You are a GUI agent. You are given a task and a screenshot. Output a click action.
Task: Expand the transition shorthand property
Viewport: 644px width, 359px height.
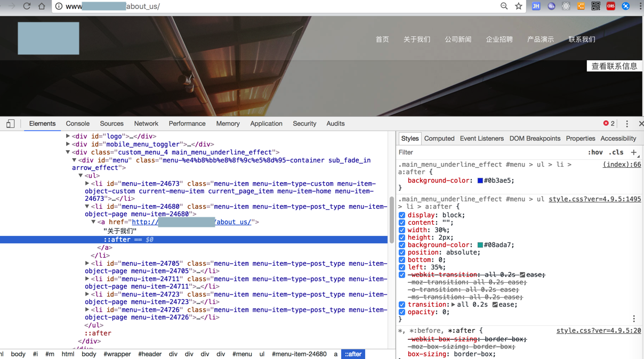pos(453,305)
